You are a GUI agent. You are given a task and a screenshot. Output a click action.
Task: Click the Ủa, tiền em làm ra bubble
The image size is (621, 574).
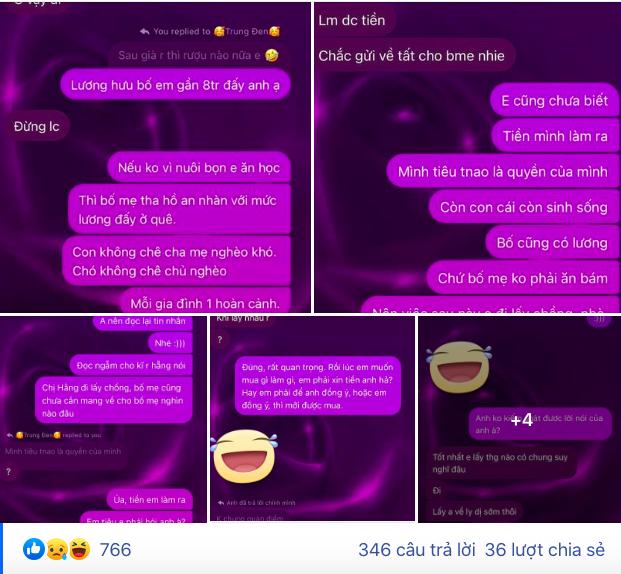point(149,500)
